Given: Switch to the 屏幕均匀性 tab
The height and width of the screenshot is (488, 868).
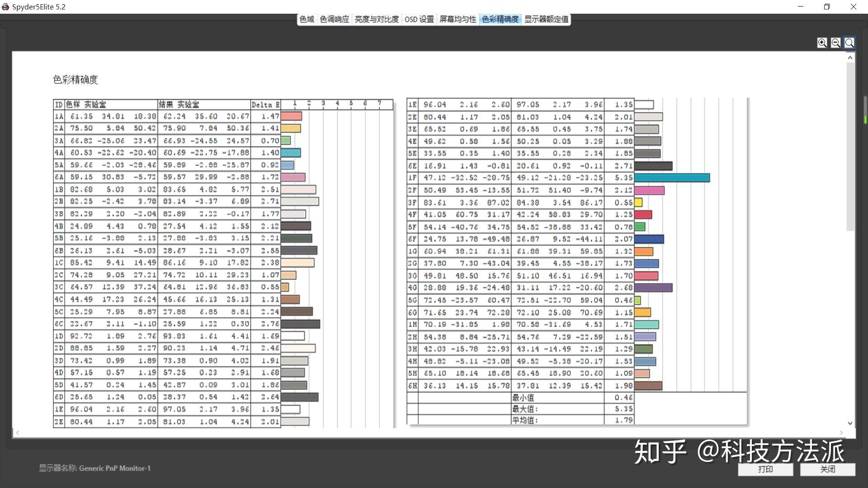Looking at the screenshot, I should click(458, 19).
